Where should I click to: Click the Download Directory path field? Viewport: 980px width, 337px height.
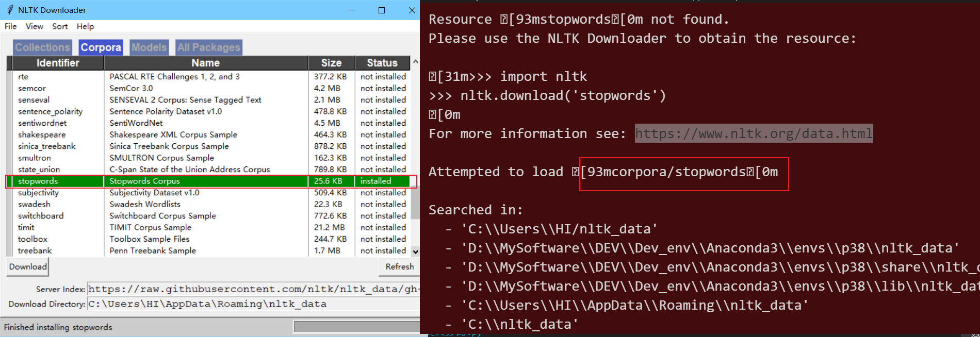tap(253, 304)
